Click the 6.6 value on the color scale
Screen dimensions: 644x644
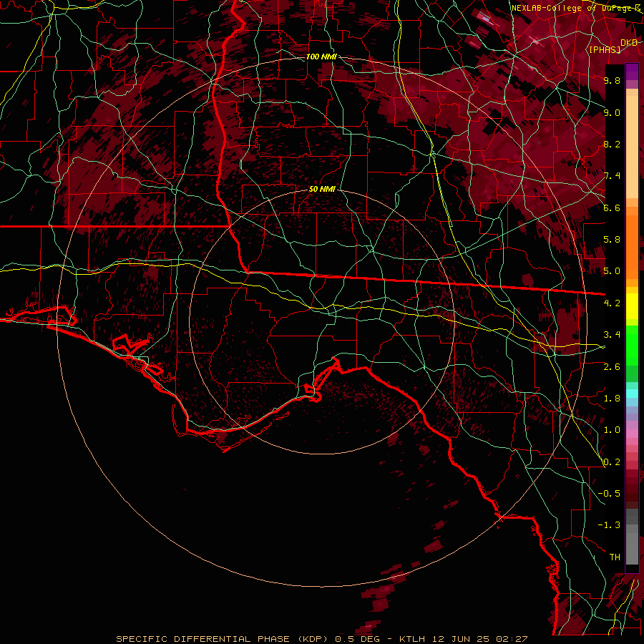point(612,208)
